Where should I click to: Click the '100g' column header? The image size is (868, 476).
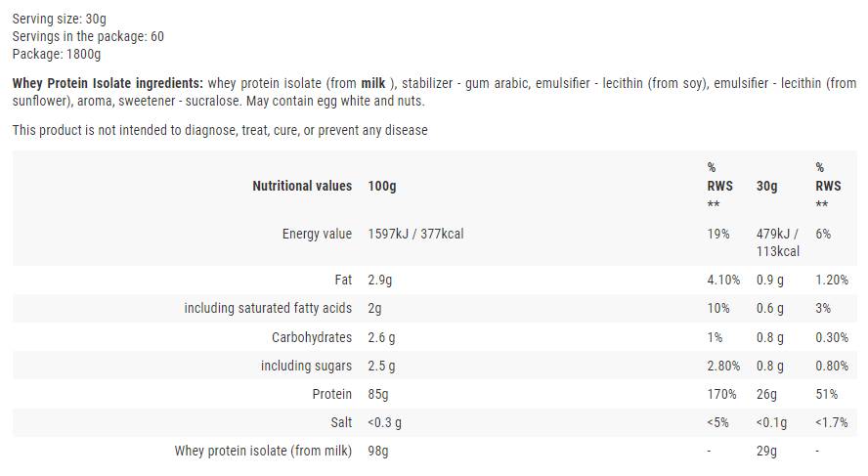click(382, 186)
